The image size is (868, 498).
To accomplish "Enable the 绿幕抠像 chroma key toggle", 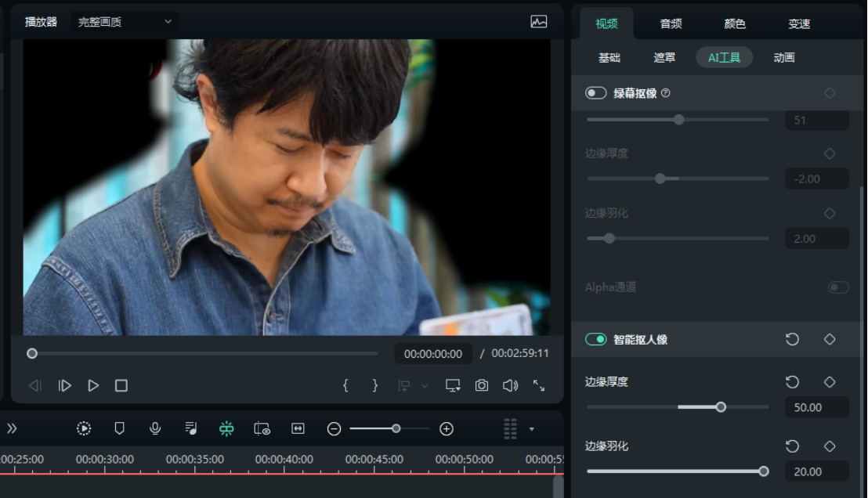I will (x=595, y=92).
